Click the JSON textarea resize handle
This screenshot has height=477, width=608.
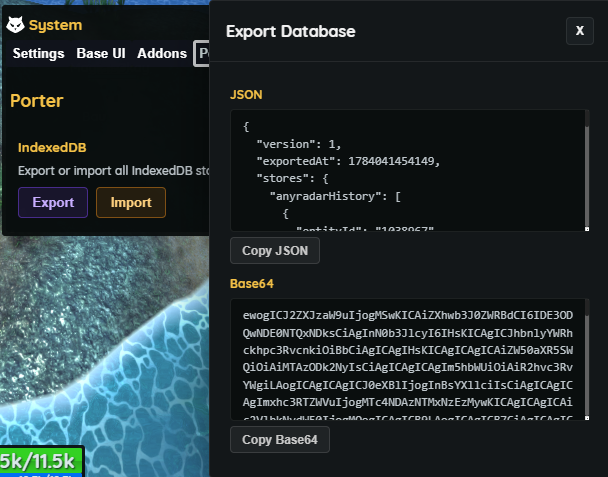coord(587,229)
